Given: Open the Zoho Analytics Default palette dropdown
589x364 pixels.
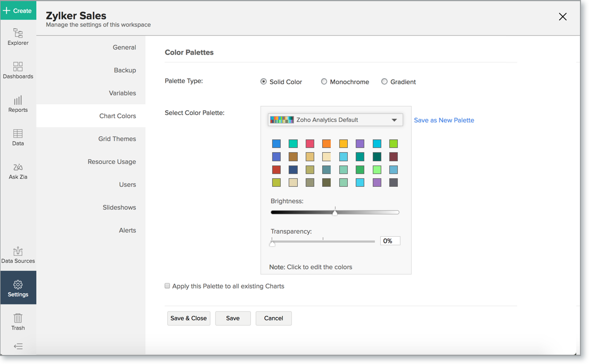Looking at the screenshot, I should (335, 119).
